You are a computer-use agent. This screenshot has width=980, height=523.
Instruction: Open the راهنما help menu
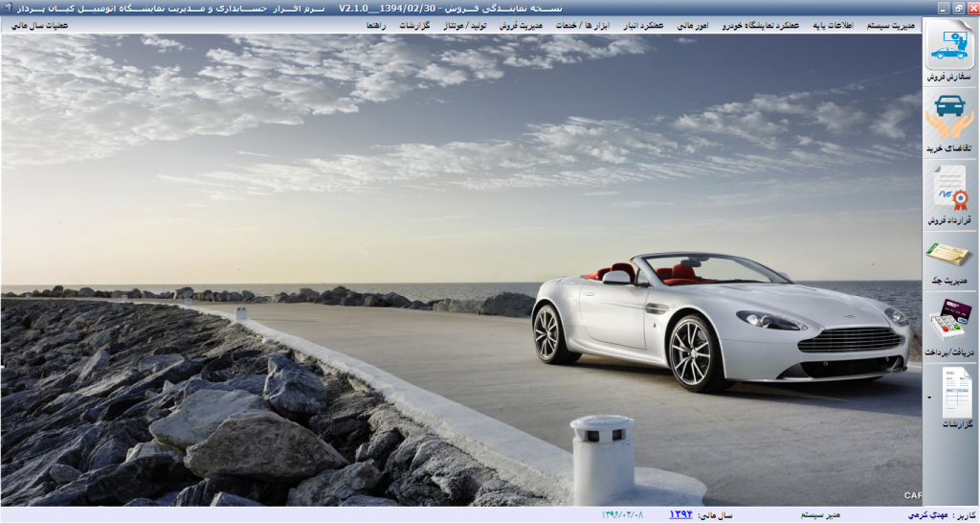coord(375,26)
